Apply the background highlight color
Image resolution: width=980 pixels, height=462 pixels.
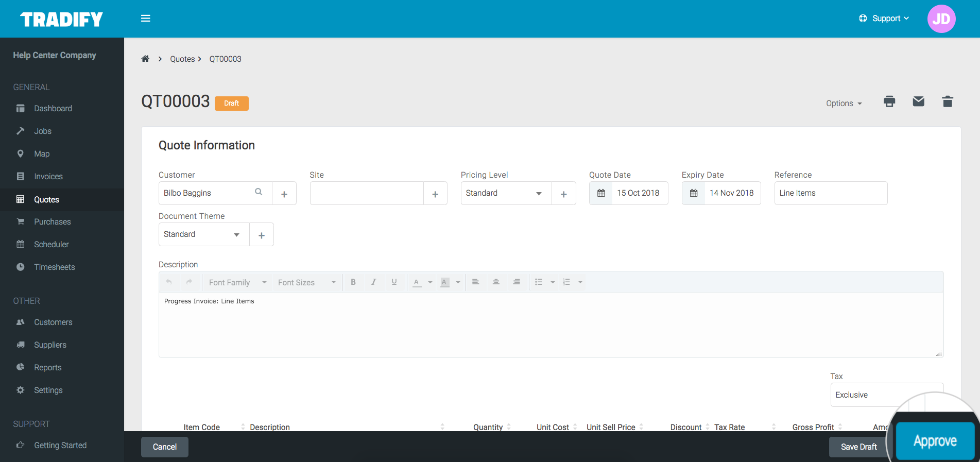(x=445, y=282)
